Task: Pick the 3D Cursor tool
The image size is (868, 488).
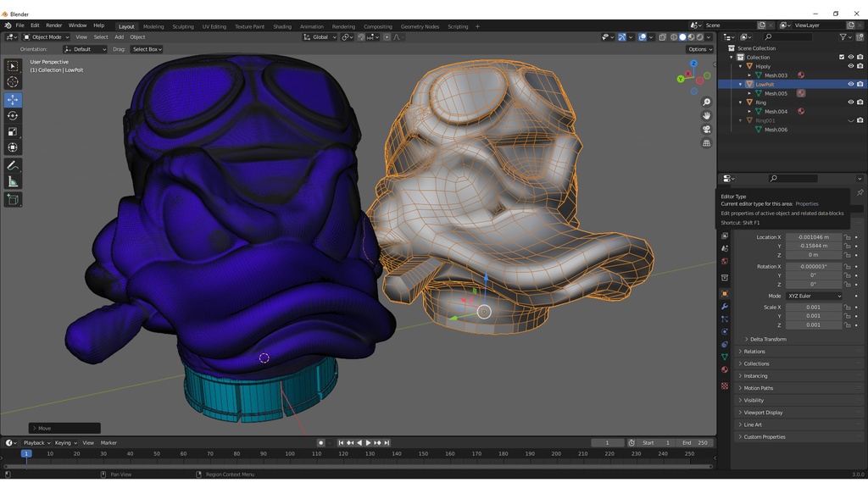Action: 13,82
